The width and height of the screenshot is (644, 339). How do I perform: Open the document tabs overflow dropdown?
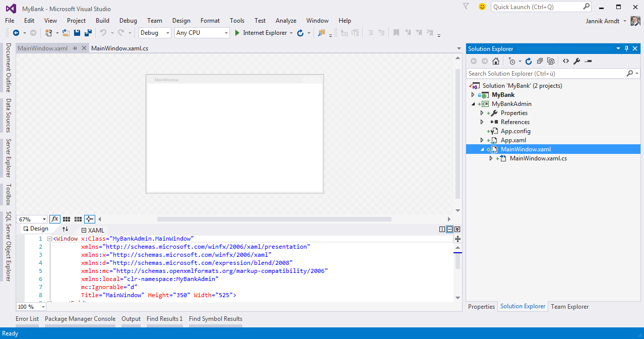coord(459,48)
